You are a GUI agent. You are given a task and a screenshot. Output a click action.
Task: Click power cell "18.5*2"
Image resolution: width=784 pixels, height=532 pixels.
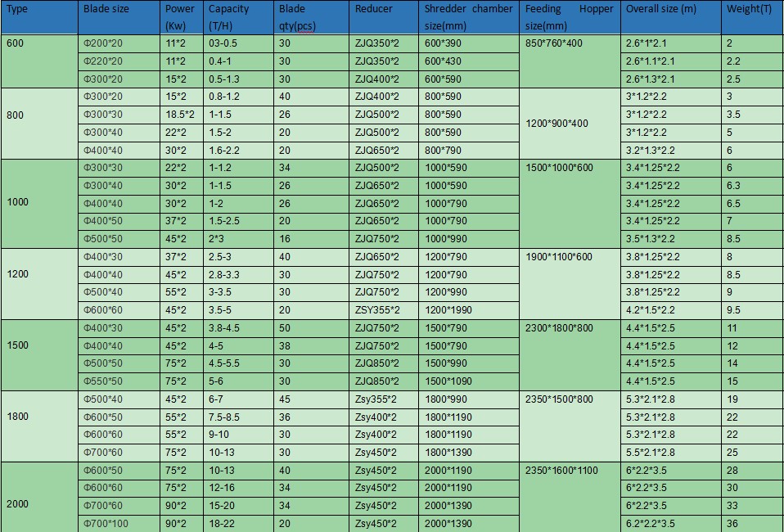click(182, 115)
